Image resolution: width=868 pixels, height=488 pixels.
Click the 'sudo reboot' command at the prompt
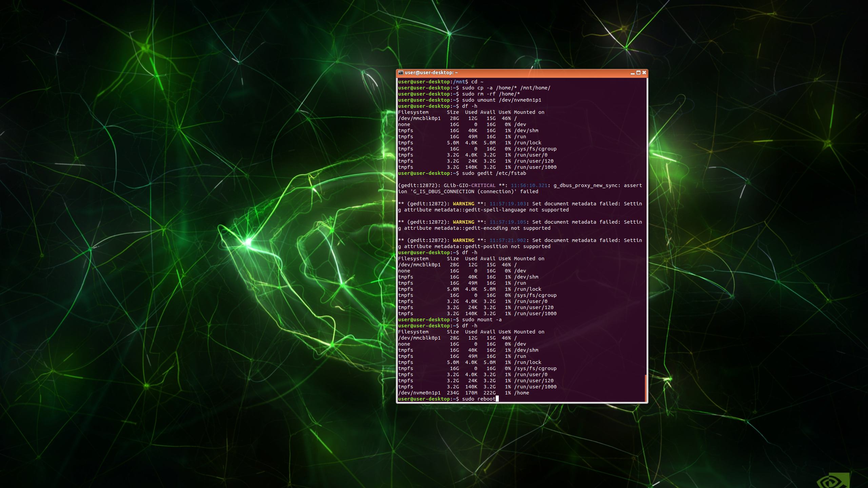[x=479, y=399]
